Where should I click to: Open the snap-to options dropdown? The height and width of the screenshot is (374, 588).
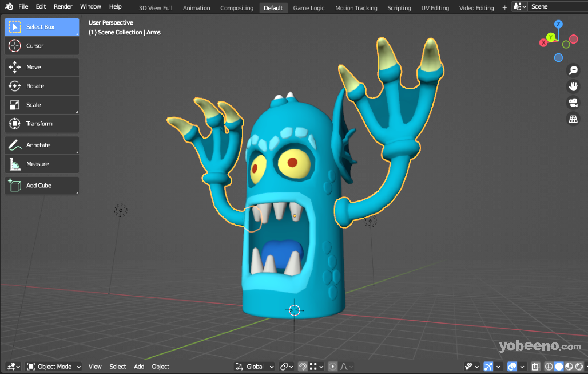point(317,367)
